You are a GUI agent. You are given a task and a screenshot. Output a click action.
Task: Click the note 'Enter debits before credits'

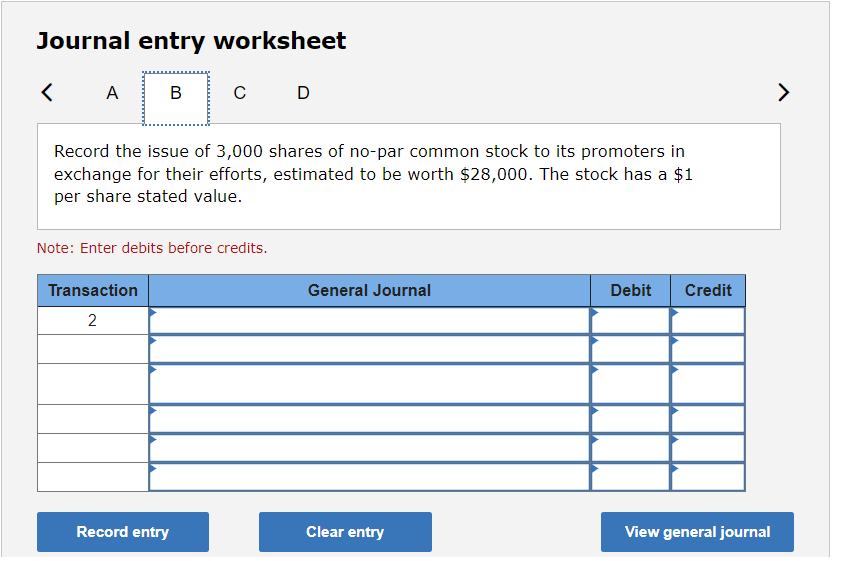(152, 248)
